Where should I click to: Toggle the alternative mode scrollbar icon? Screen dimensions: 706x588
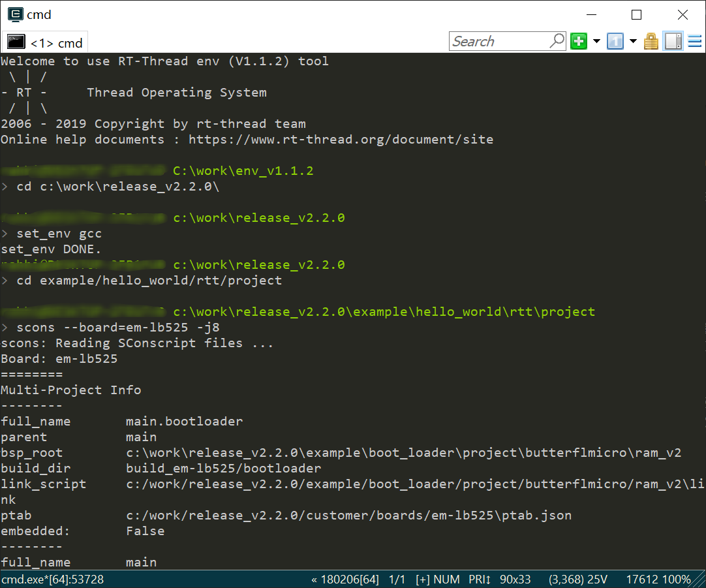click(x=673, y=42)
